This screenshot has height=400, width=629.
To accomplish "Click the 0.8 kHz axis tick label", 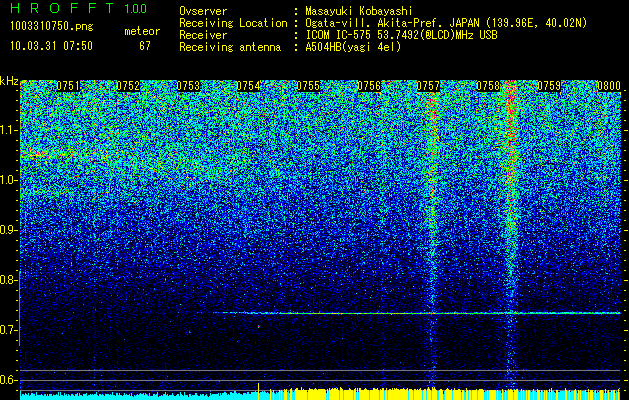I will point(9,280).
